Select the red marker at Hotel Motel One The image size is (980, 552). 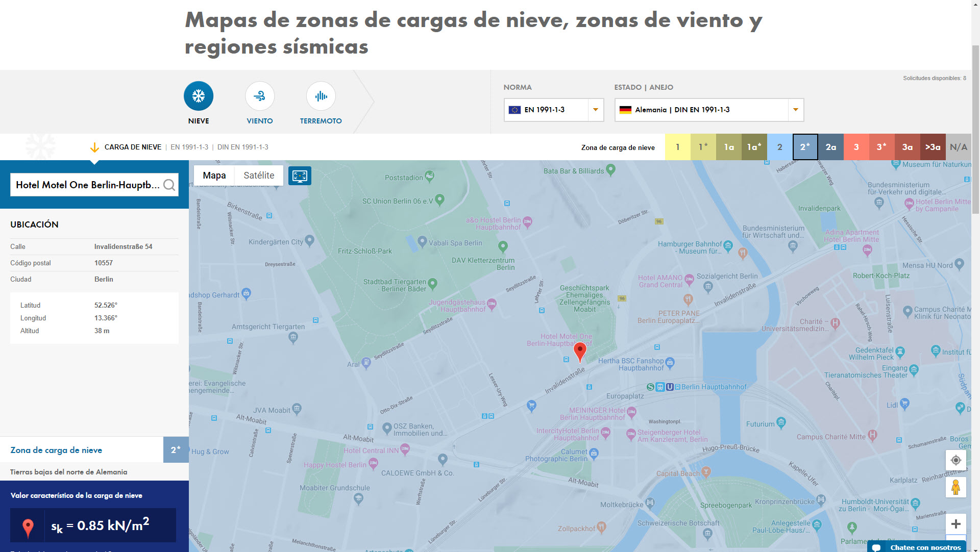click(x=580, y=351)
